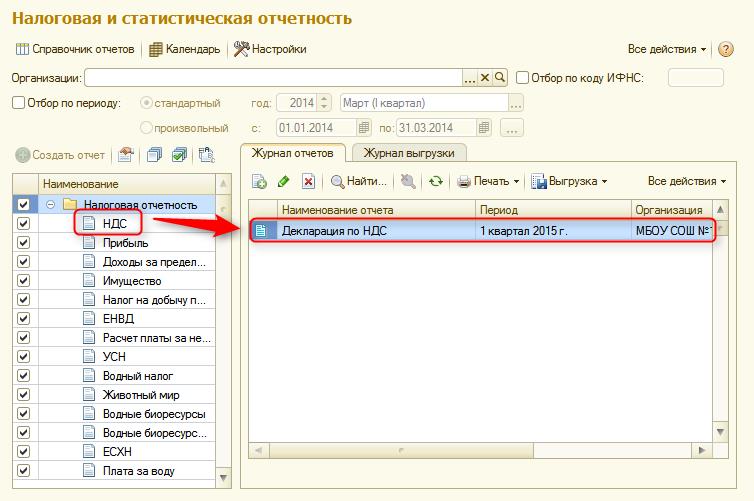754x501 pixels.
Task: Click ellipsis button after end date
Action: [x=512, y=128]
